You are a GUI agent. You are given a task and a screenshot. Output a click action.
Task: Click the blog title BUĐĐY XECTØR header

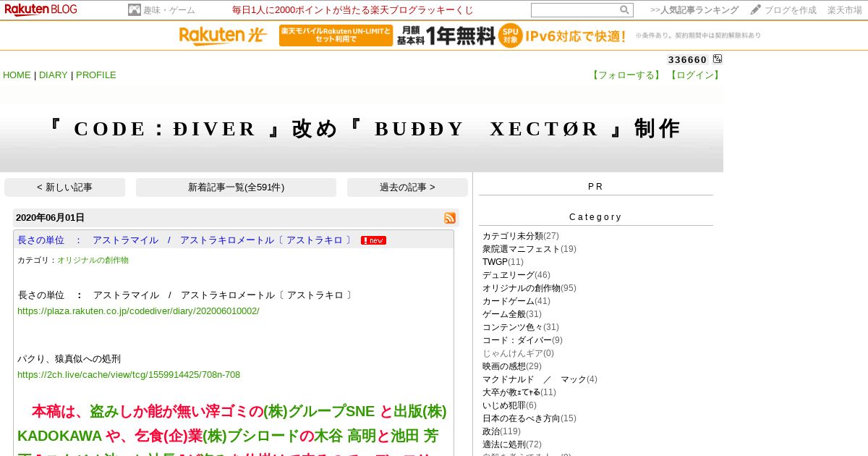click(362, 129)
